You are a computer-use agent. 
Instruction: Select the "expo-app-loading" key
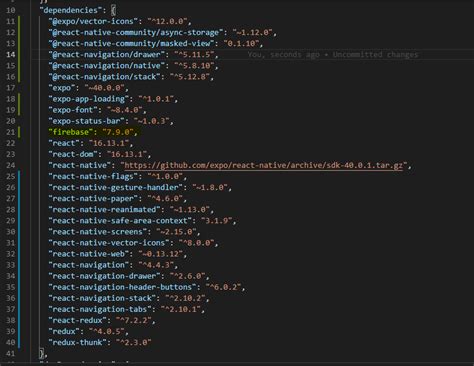coord(89,99)
